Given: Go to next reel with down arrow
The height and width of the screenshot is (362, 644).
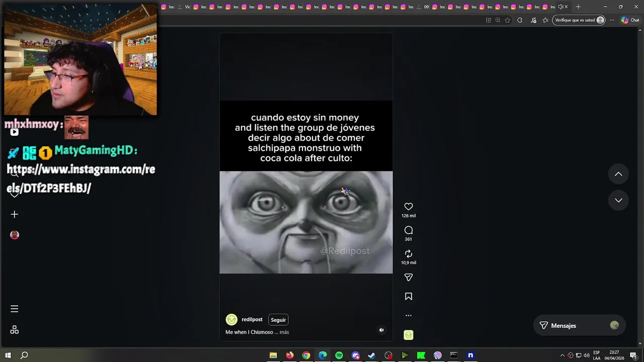Looking at the screenshot, I should coord(618,200).
